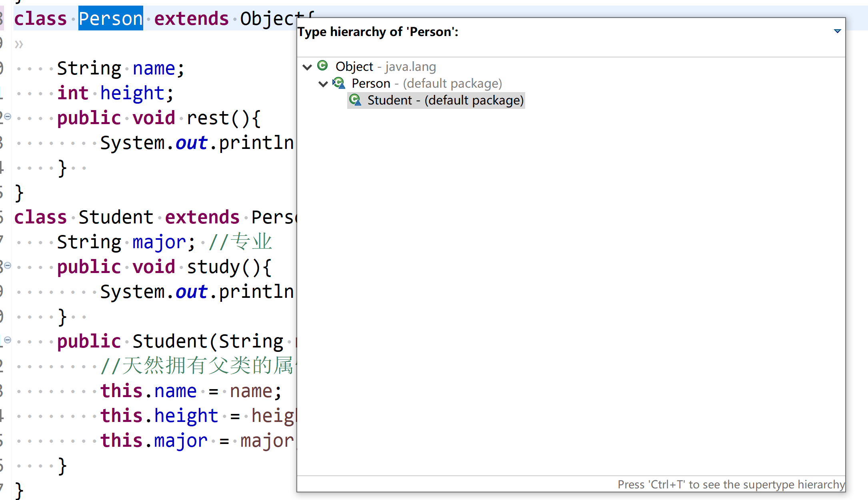
Task: Click the Person class icon in tree
Action: click(339, 83)
